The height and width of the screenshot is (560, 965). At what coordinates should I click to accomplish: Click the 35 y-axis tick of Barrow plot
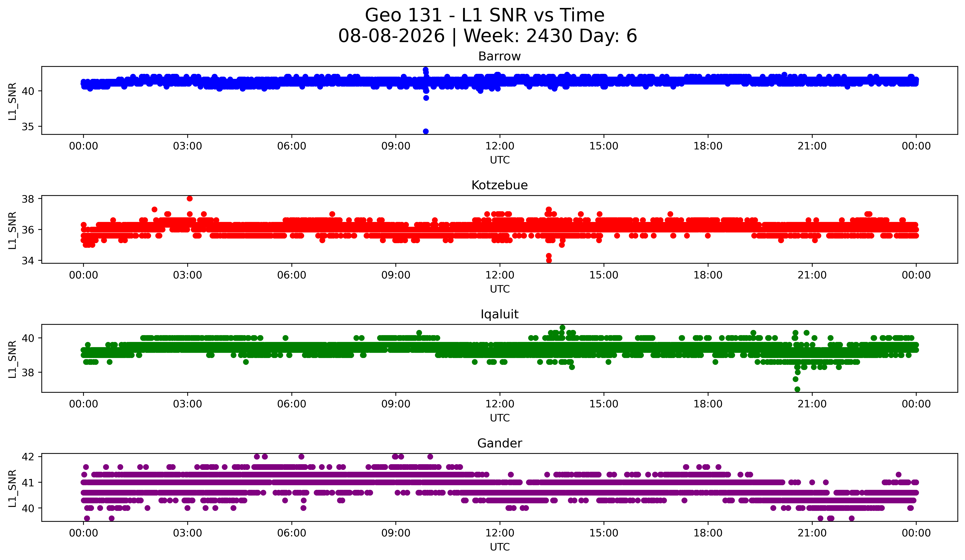coord(28,127)
